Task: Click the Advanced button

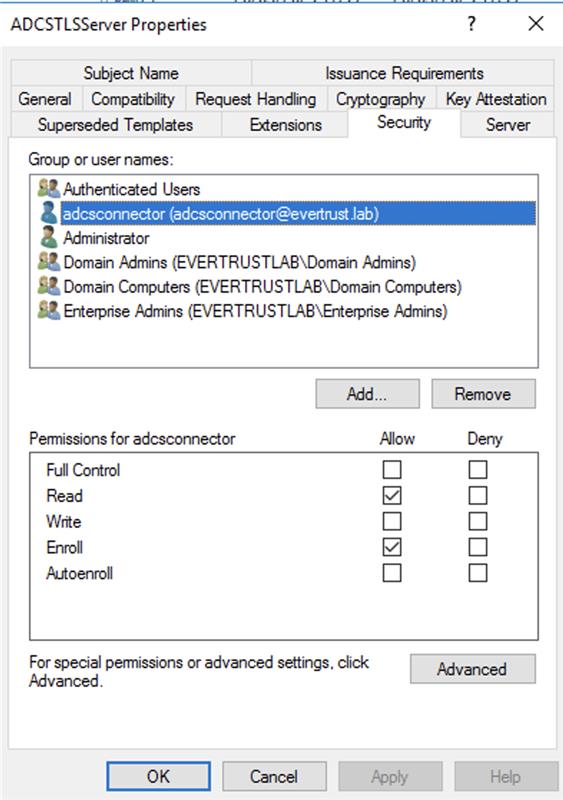Action: tap(473, 669)
